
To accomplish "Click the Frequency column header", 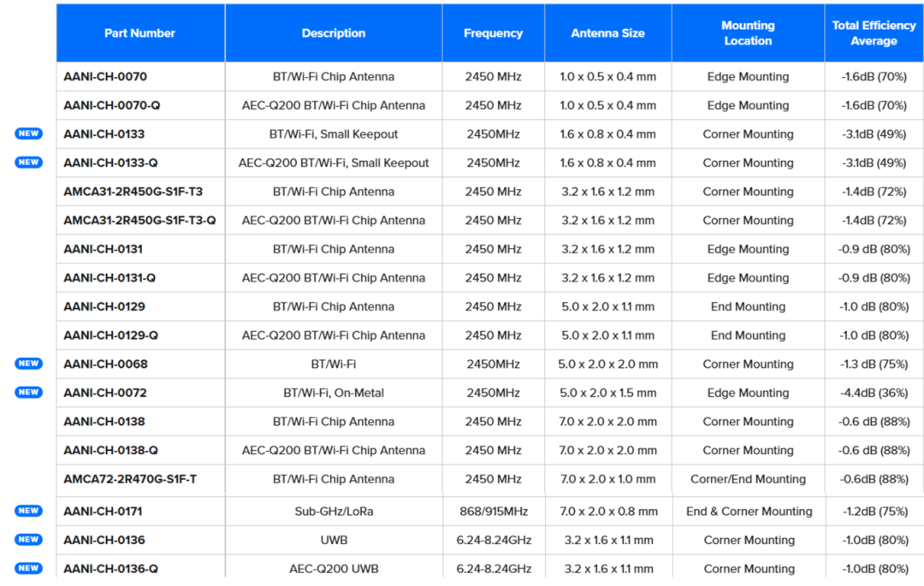I will pos(493,33).
